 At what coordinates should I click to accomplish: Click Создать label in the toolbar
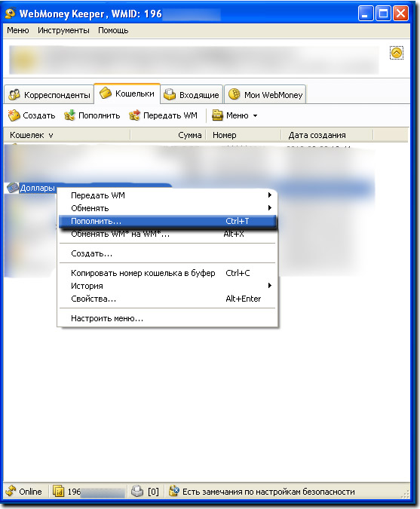point(39,115)
